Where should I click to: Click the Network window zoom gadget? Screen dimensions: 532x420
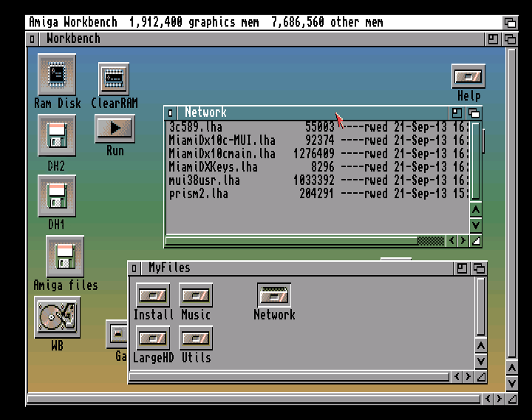pyautogui.click(x=457, y=112)
